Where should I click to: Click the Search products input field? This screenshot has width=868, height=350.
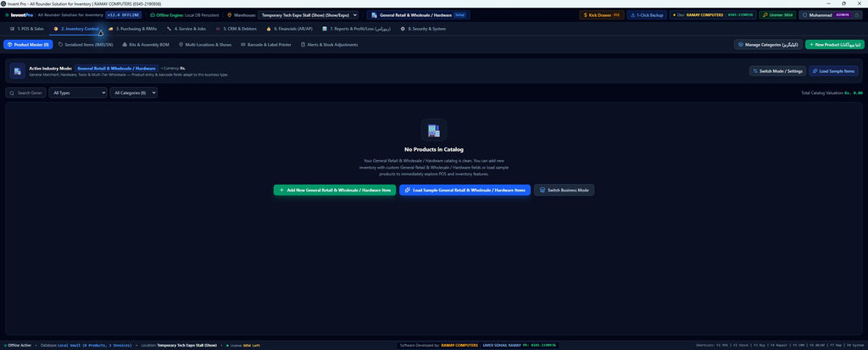(26, 93)
